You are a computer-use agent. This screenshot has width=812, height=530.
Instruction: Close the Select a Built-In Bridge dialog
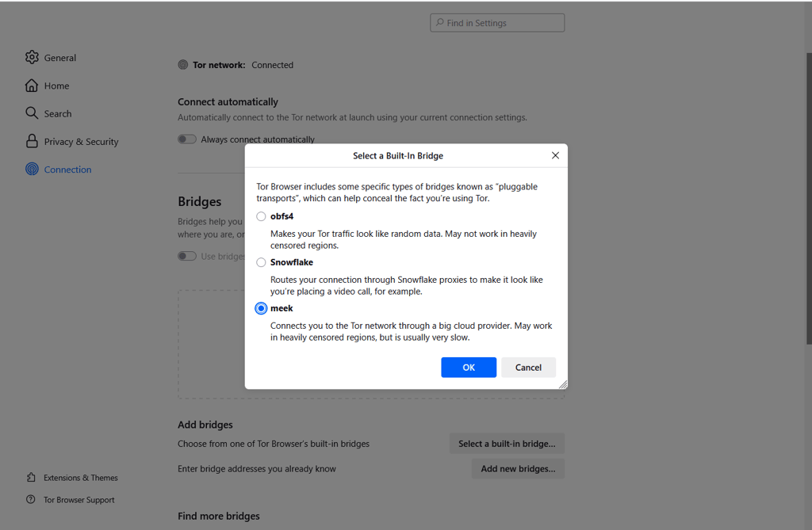tap(555, 155)
